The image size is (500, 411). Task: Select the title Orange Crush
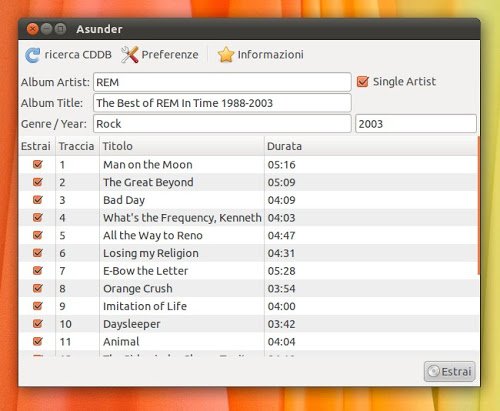click(138, 288)
